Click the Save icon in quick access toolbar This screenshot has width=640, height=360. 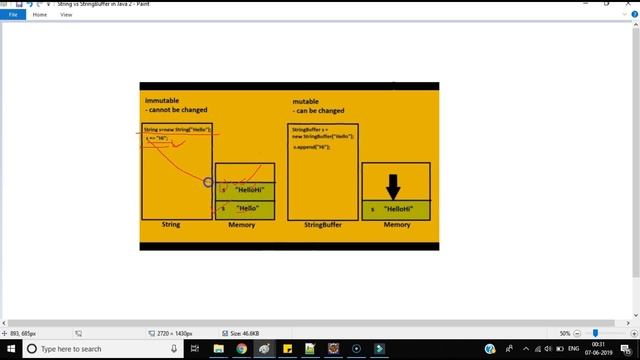coord(19,4)
